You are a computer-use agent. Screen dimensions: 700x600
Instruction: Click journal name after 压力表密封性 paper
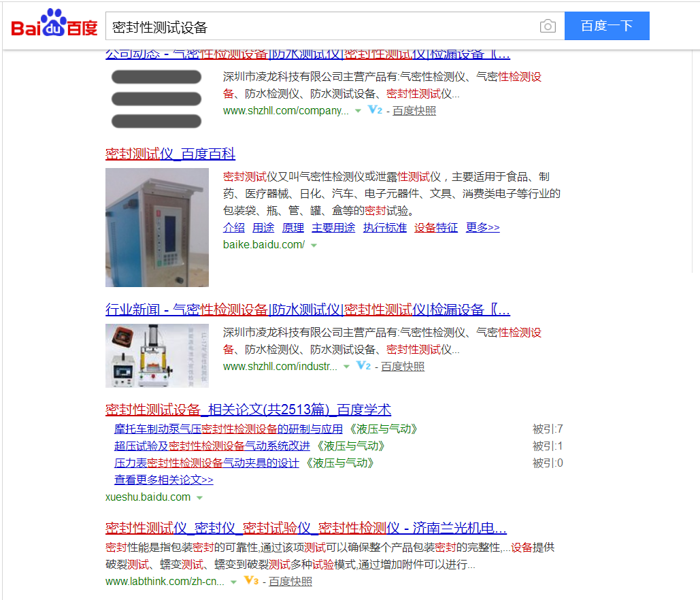pos(340,463)
